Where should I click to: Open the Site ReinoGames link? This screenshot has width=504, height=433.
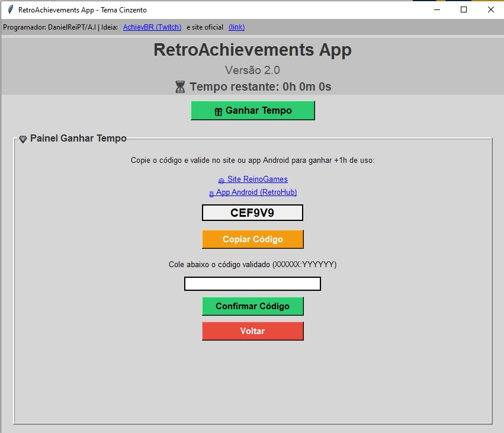(x=257, y=179)
